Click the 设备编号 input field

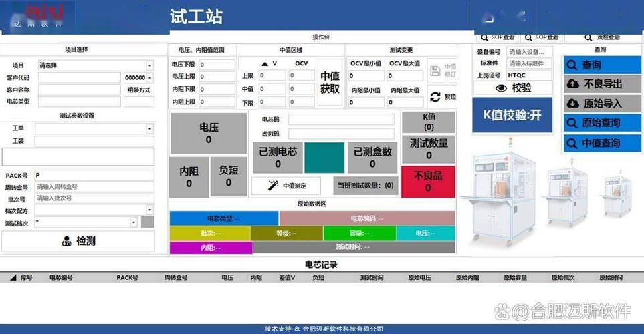[x=530, y=51]
